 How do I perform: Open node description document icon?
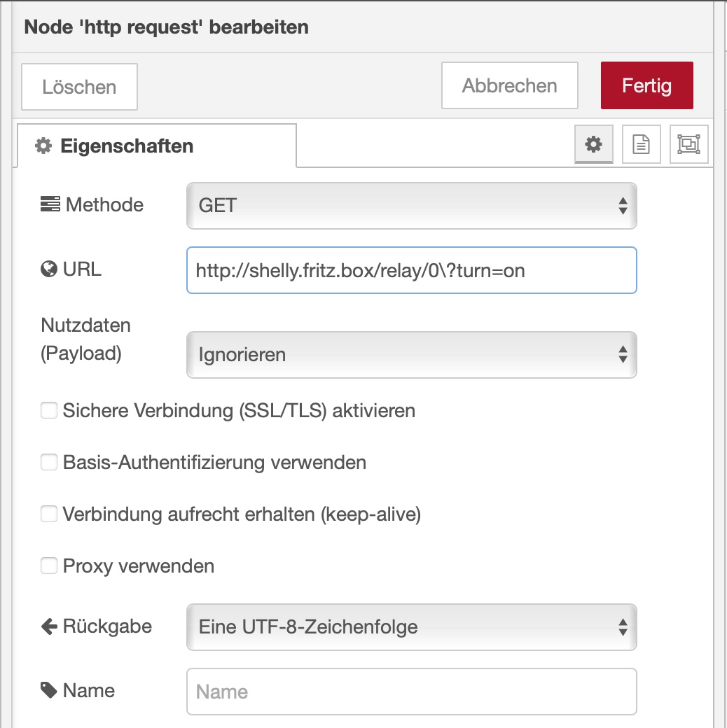(x=641, y=144)
